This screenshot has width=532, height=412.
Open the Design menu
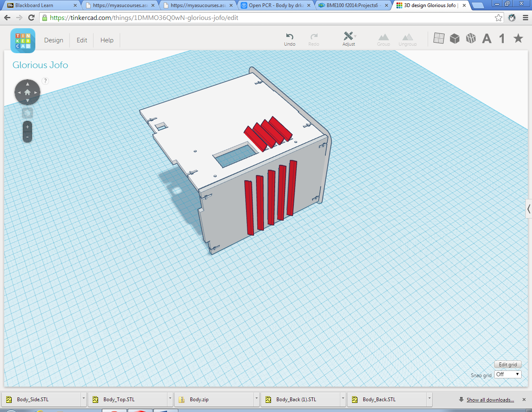[x=54, y=40]
